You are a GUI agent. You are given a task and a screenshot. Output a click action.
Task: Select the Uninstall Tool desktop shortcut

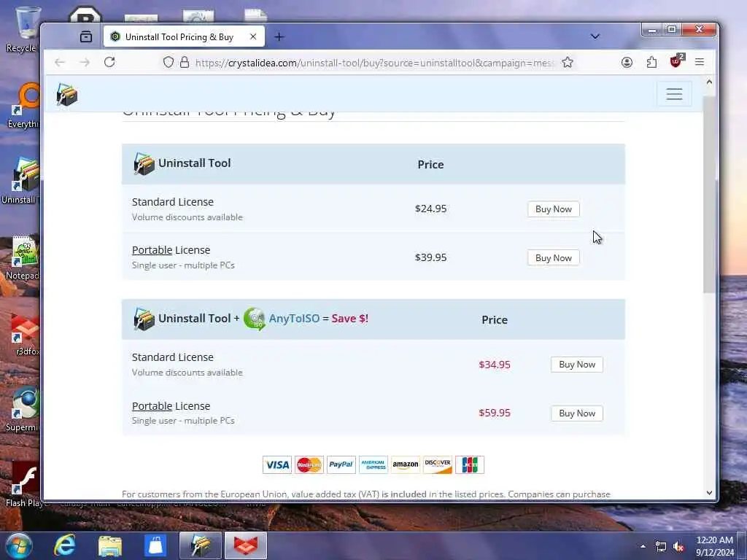pos(22,181)
